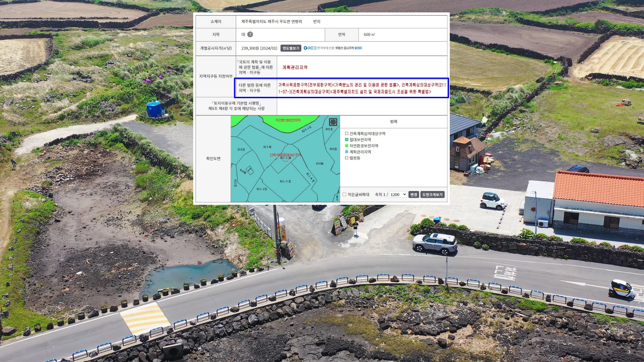The image size is (644, 362).
Task: Click the 법정동 red outline legend box
Action: (x=347, y=158)
